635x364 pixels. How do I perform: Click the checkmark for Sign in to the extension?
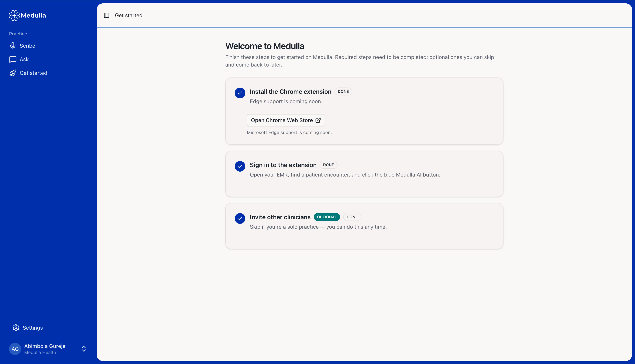coord(240,166)
